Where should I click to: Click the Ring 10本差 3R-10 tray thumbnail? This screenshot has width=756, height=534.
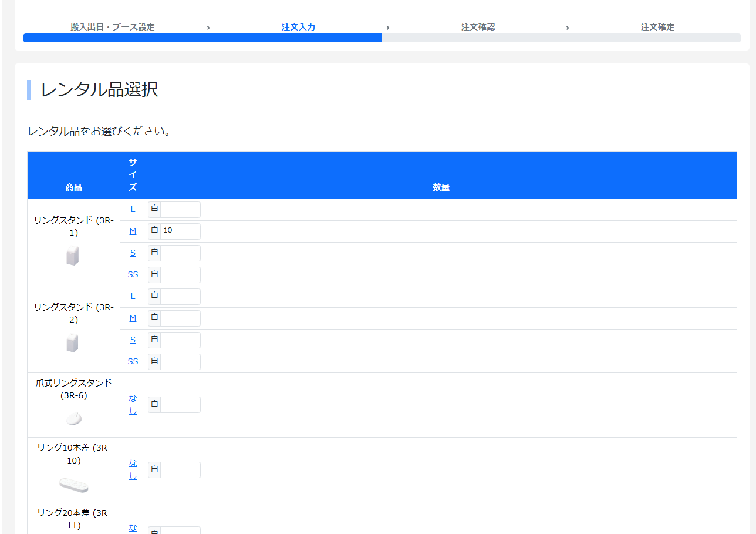[73, 485]
